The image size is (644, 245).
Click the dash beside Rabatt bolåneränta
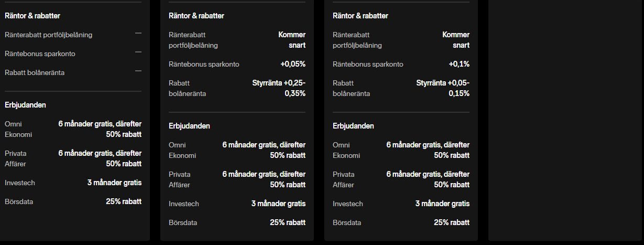click(x=138, y=71)
